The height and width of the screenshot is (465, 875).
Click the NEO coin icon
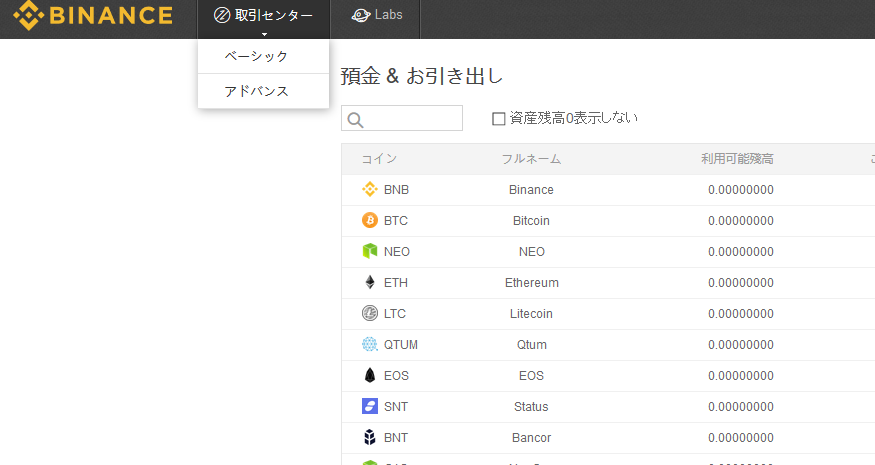pyautogui.click(x=369, y=251)
